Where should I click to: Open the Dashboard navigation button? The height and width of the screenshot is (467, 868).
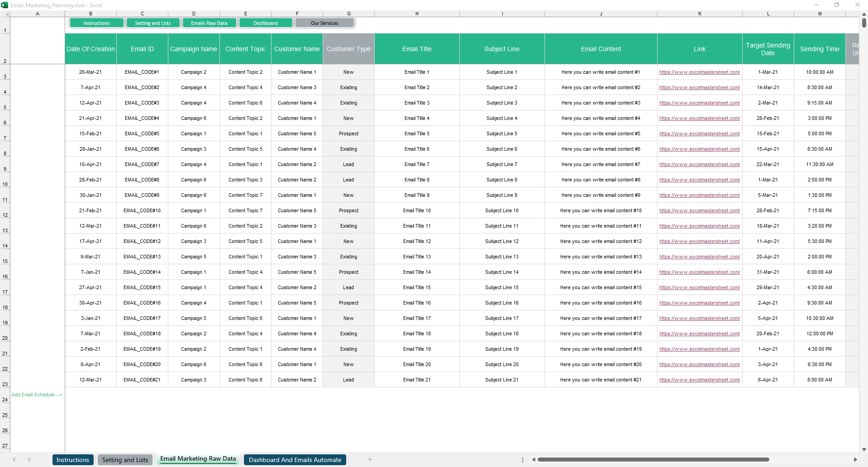point(266,23)
